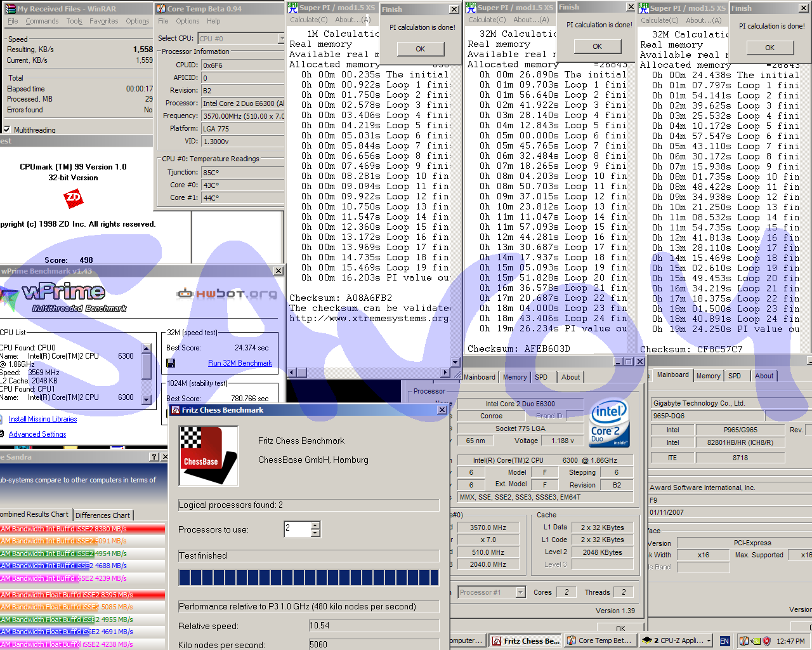
Task: Open the Help menu in Core Temp
Action: (214, 21)
